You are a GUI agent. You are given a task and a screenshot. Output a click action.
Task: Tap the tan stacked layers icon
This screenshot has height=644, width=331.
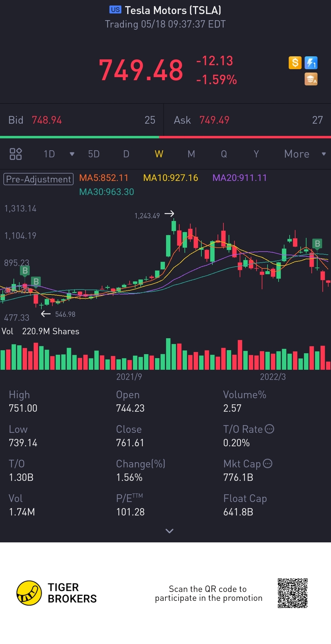click(311, 79)
